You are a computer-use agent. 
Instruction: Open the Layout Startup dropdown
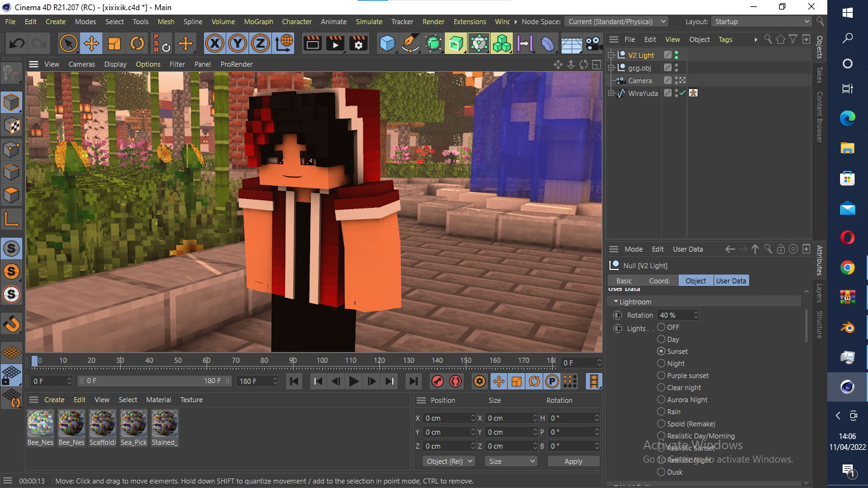pos(761,22)
